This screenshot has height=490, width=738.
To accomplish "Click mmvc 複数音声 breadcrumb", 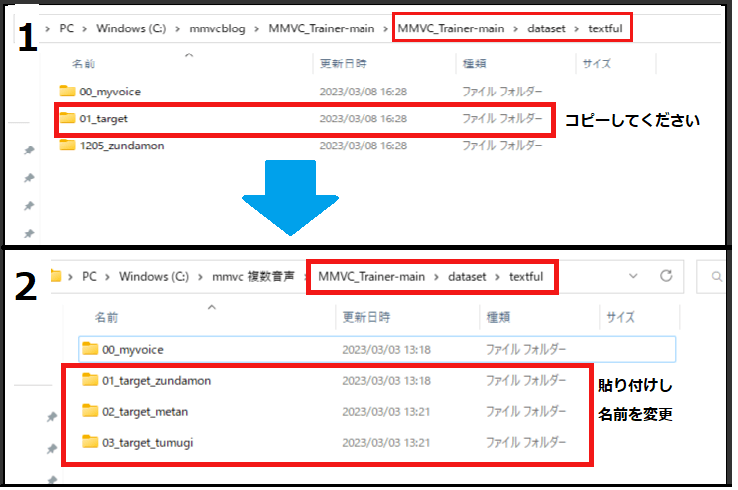I will [x=253, y=276].
